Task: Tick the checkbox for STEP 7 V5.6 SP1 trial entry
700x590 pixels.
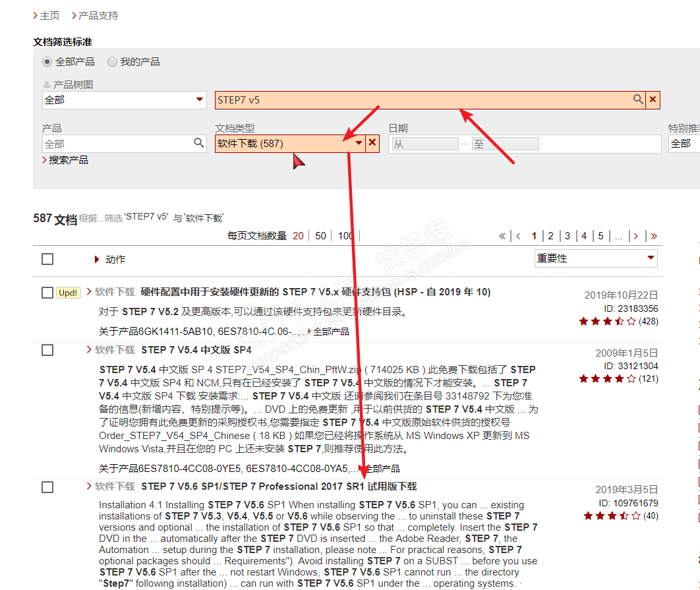Action: click(47, 487)
